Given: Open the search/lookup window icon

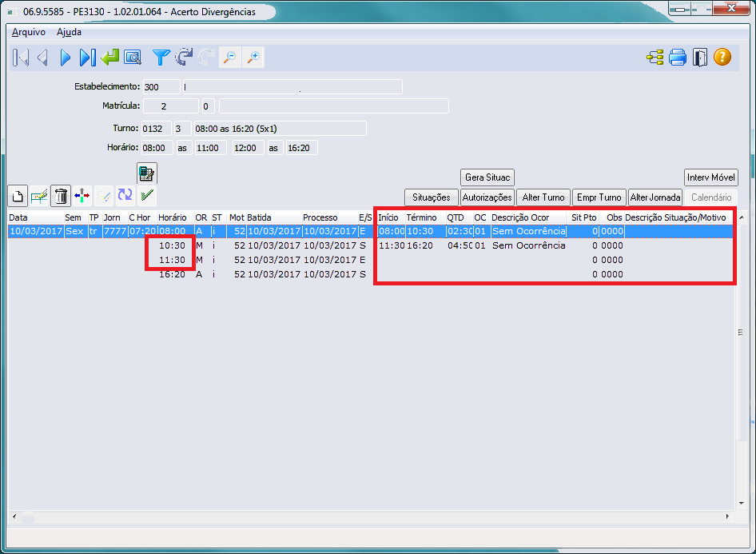Looking at the screenshot, I should tap(133, 58).
